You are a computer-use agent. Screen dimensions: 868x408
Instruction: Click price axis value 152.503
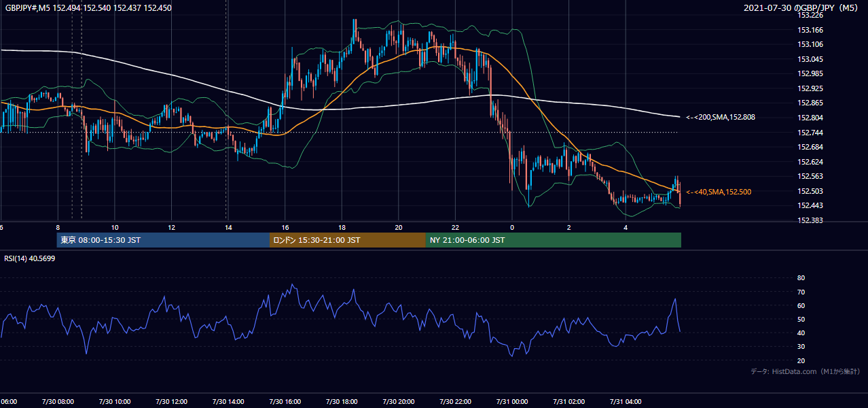tap(810, 191)
